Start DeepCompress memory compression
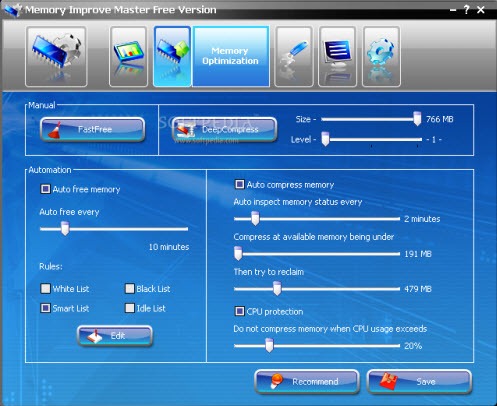The image size is (497, 406). pos(224,129)
